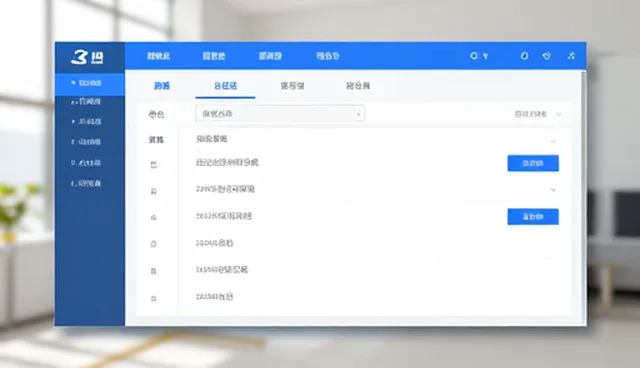The width and height of the screenshot is (640, 368).
Task: Select the highlighted first item in left sidebar
Action: pos(90,83)
